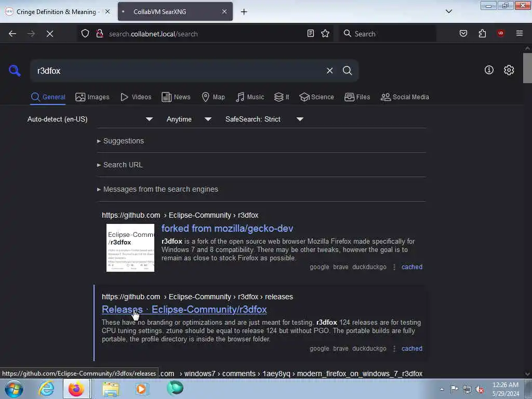Close the Cringe Definition tab
532x399 pixels.
108,11
